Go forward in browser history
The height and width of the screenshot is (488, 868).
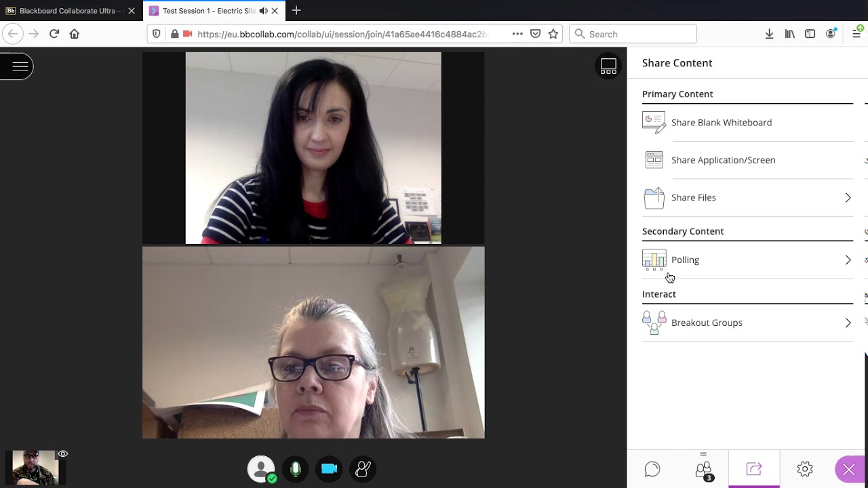pyautogui.click(x=33, y=34)
